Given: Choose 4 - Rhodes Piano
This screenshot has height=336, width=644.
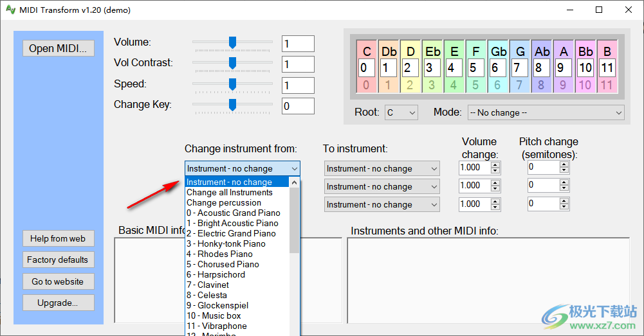Looking at the screenshot, I should (237, 254).
